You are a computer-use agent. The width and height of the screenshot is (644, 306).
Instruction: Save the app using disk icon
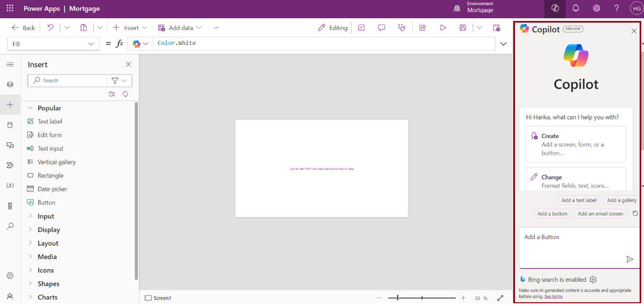pos(463,28)
